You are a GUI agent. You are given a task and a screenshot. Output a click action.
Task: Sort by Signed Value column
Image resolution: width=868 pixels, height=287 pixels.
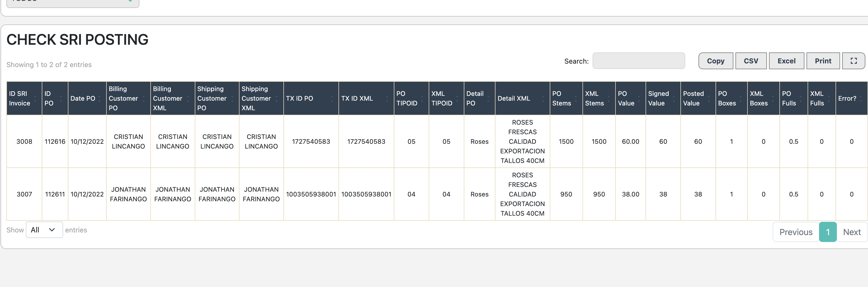click(x=663, y=98)
